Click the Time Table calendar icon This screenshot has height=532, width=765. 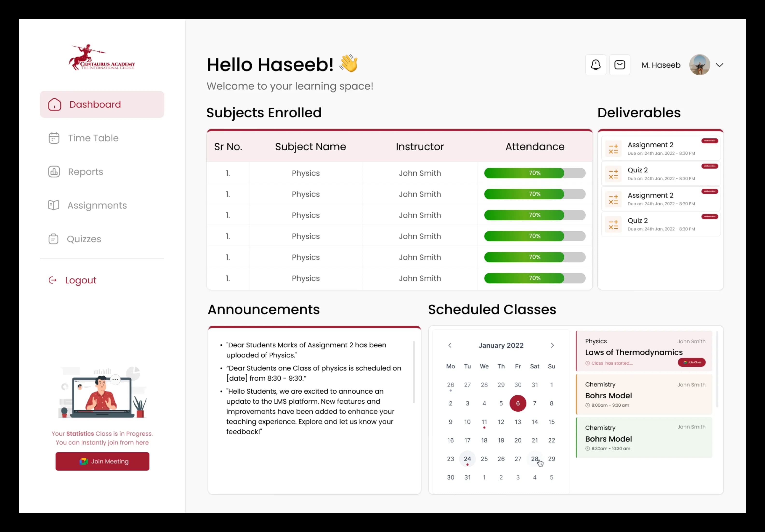pos(54,138)
